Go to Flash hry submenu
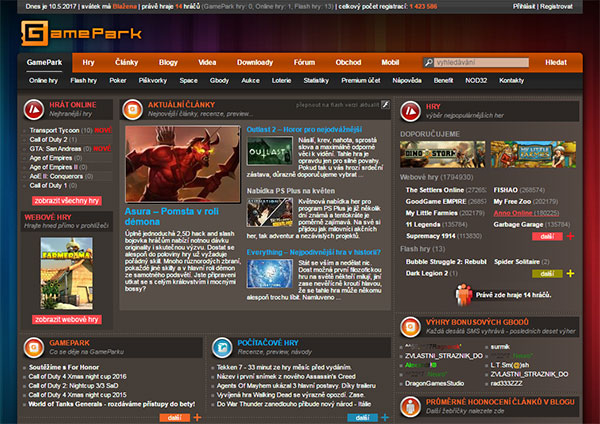 pos(83,80)
